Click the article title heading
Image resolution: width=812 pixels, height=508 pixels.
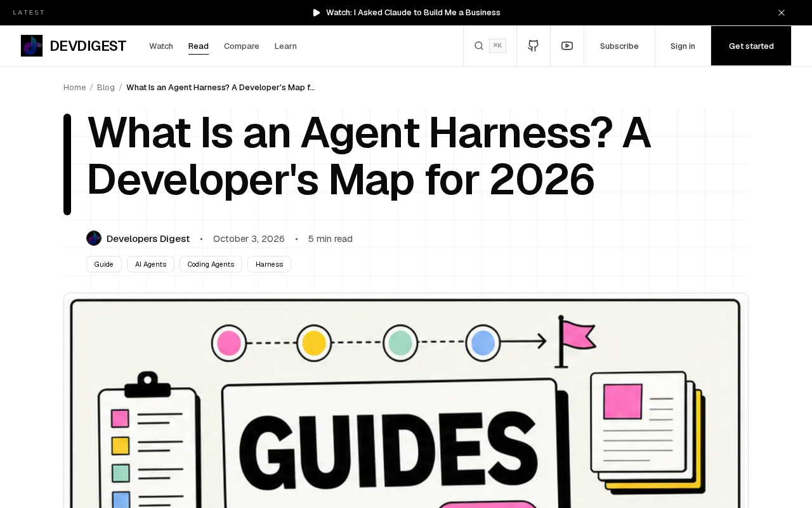click(369, 157)
